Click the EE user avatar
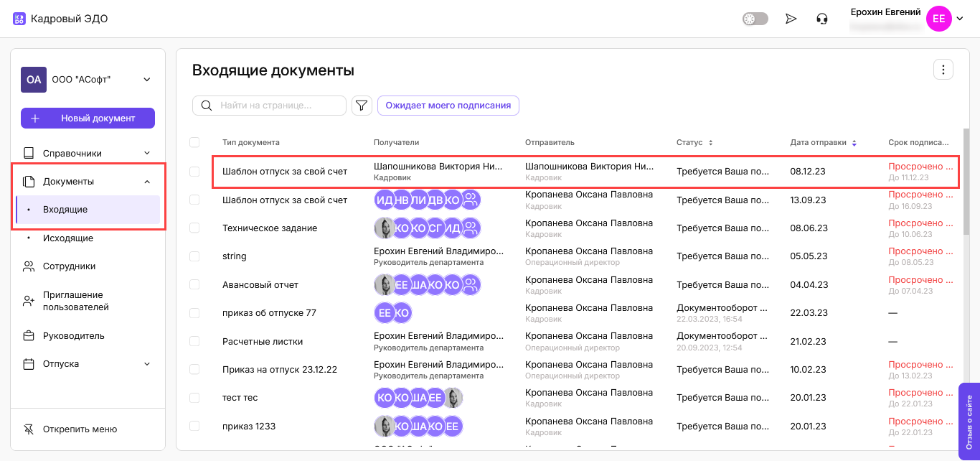Screen dimensions: 980x461 pyautogui.click(x=938, y=19)
